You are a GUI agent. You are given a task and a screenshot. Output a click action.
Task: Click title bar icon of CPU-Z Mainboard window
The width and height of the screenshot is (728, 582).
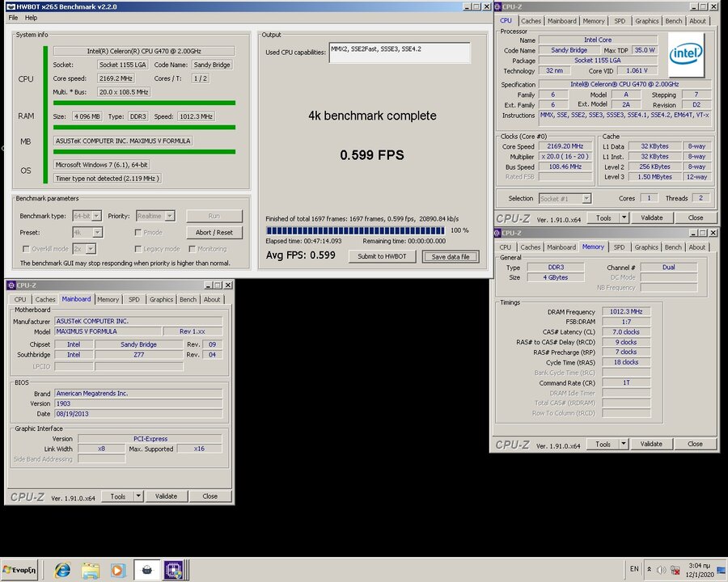click(11, 285)
